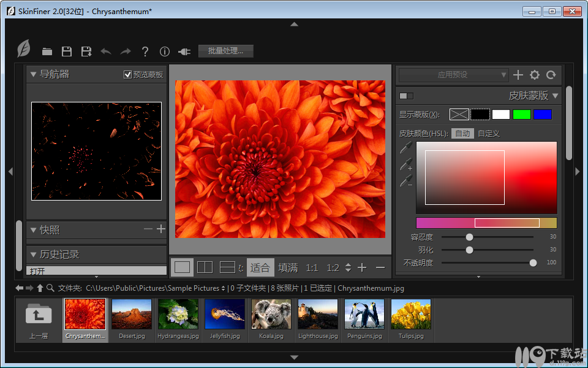
Task: Zoom out with the minus icon
Action: coord(380,268)
